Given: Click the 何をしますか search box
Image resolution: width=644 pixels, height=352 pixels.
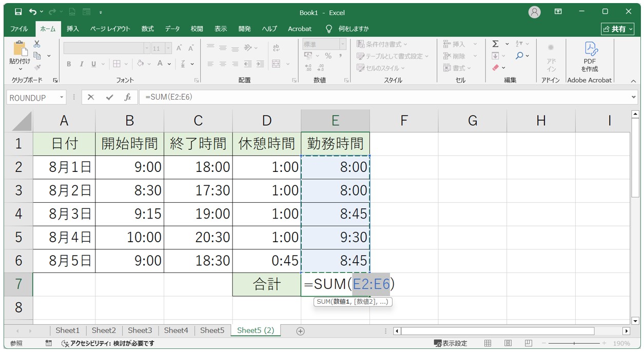Looking at the screenshot, I should tap(347, 29).
